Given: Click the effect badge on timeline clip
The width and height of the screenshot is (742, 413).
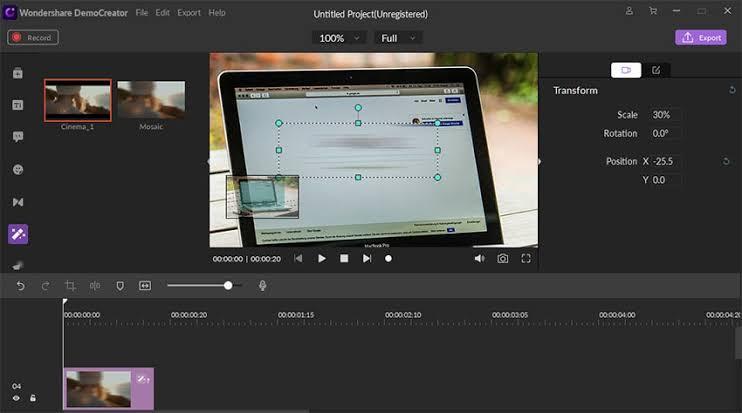Looking at the screenshot, I should click(143, 379).
